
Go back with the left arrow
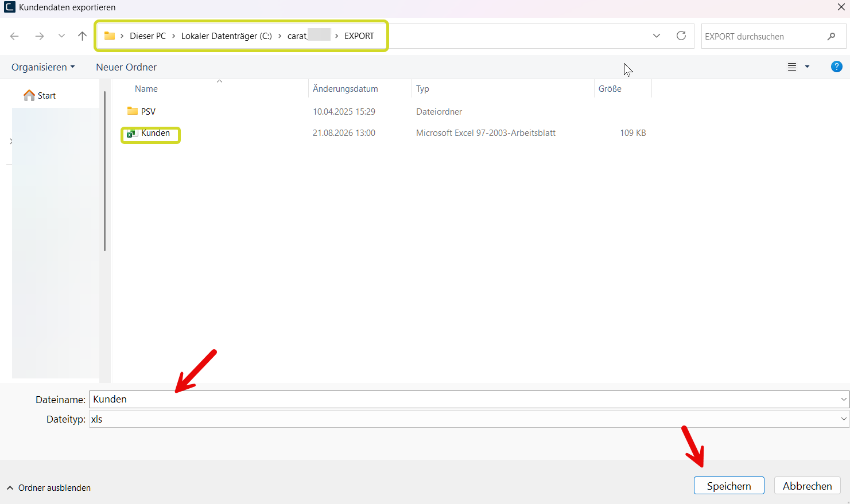click(x=14, y=36)
